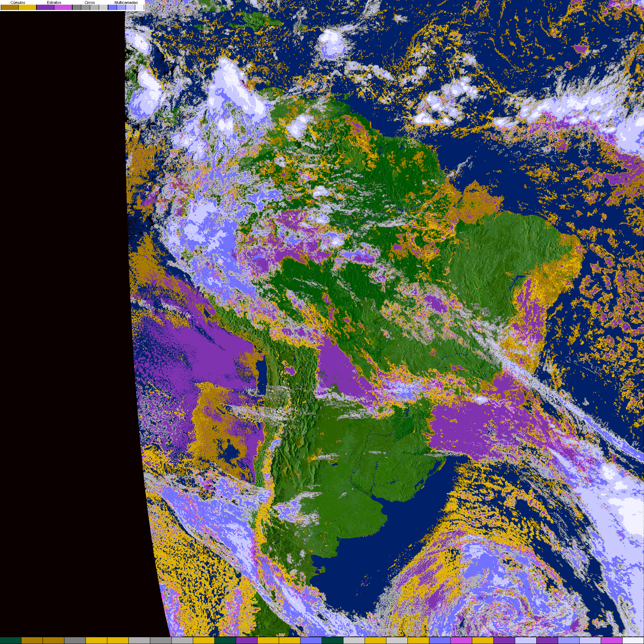Pick the leftmost purple cell in bottom strip
The image size is (644, 644).
[x=247, y=640]
